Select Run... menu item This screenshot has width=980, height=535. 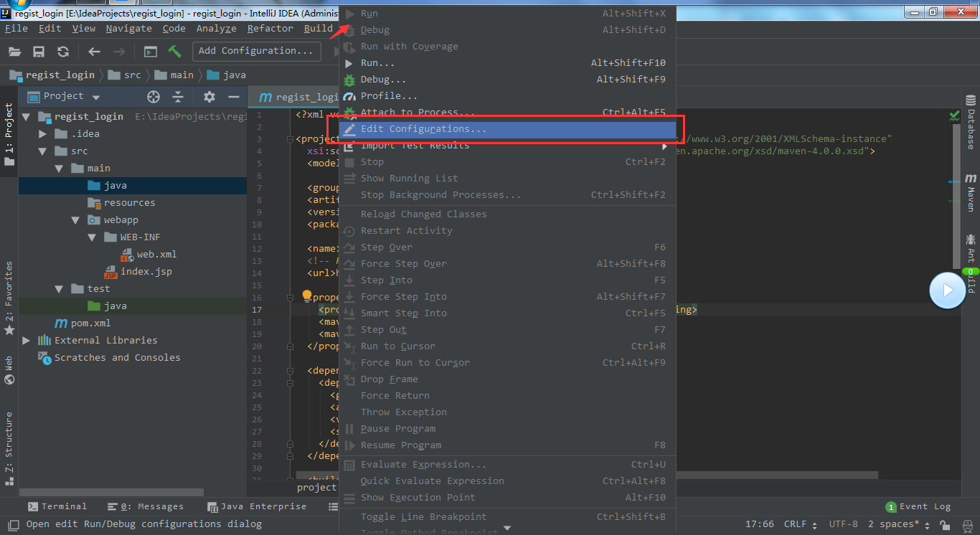pos(507,63)
